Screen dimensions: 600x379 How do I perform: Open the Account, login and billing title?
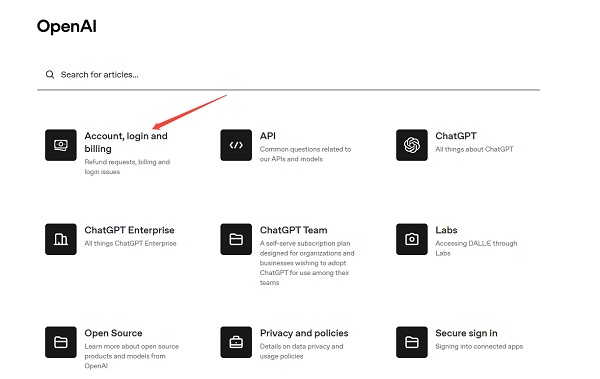(126, 142)
